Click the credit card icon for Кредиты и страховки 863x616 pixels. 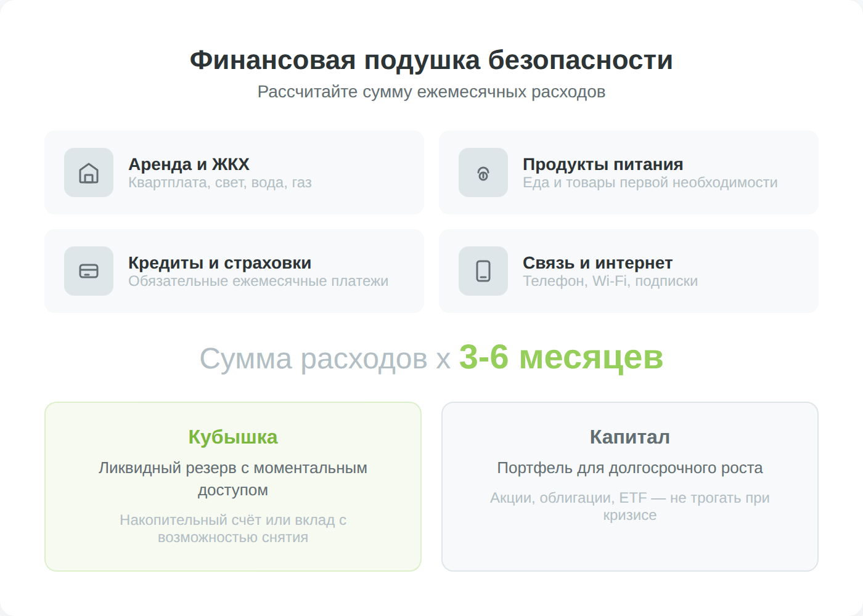tap(89, 271)
